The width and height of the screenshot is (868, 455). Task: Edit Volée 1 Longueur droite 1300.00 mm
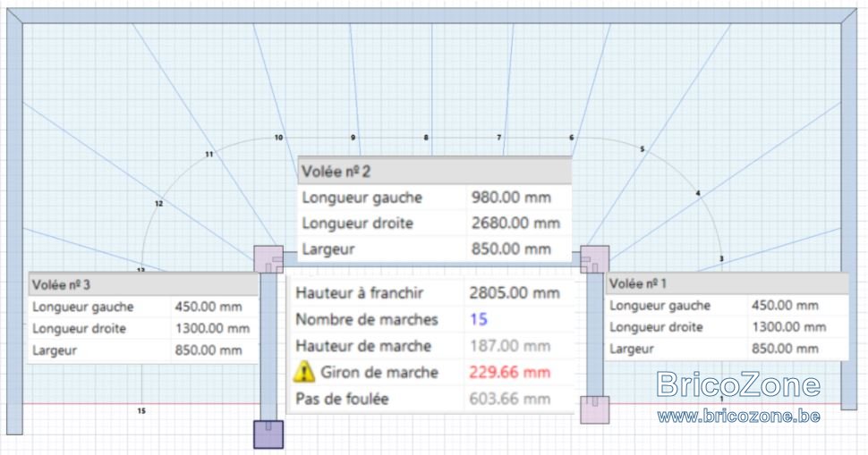coord(789,327)
